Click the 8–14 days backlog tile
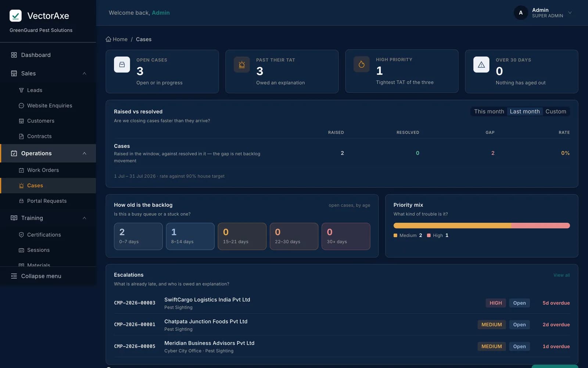This screenshot has height=368, width=588. pos(190,236)
